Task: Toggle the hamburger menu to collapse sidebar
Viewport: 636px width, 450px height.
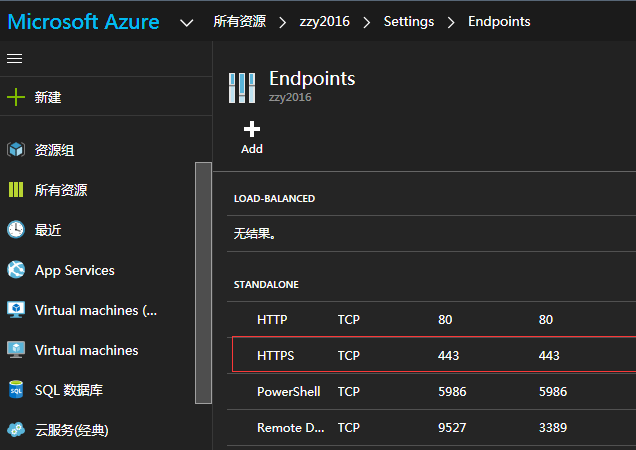Action: (14, 59)
